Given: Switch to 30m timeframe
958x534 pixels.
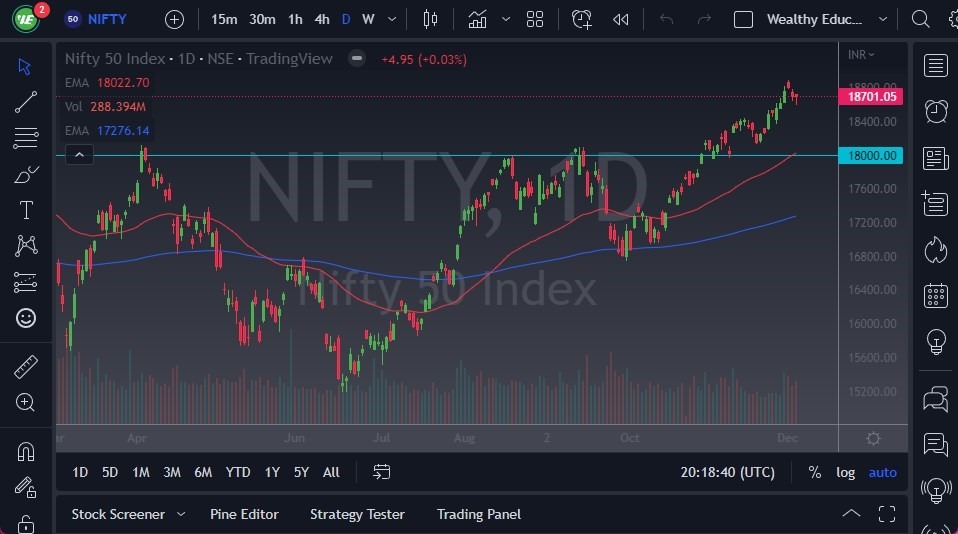Looking at the screenshot, I should (x=262, y=20).
